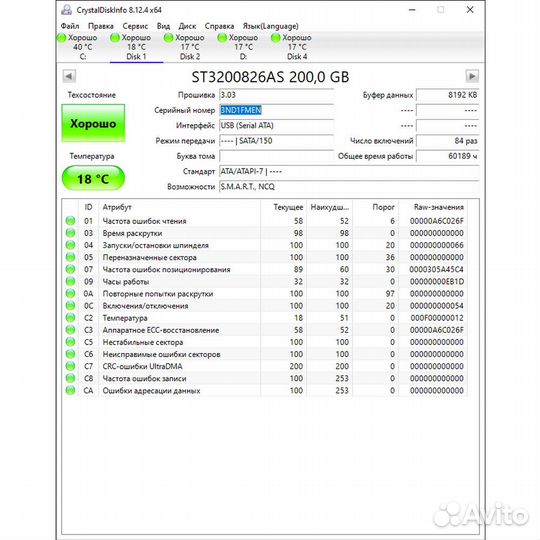This screenshot has width=540, height=540.
Task: Close the CrystalDiskInfo window
Action: pyautogui.click(x=470, y=10)
